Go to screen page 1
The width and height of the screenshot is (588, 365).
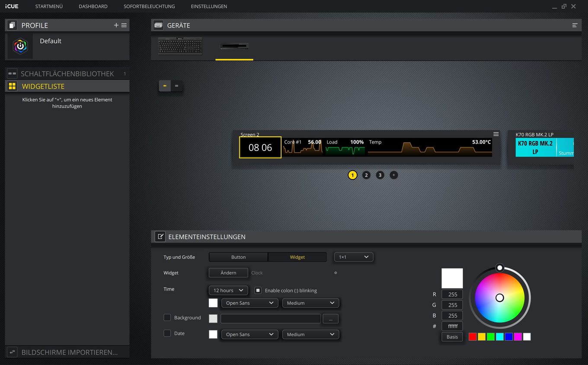(353, 175)
